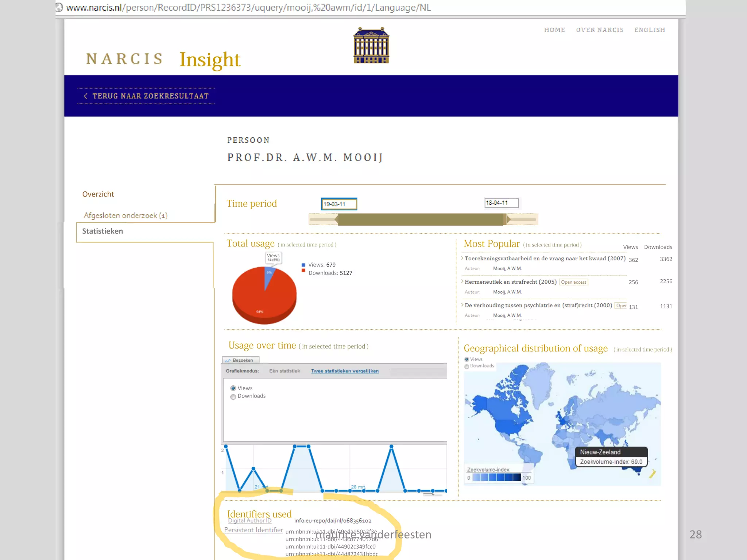The image size is (747, 560).
Task: Click the Open access badge for Hermeneutiek
Action: click(x=573, y=282)
